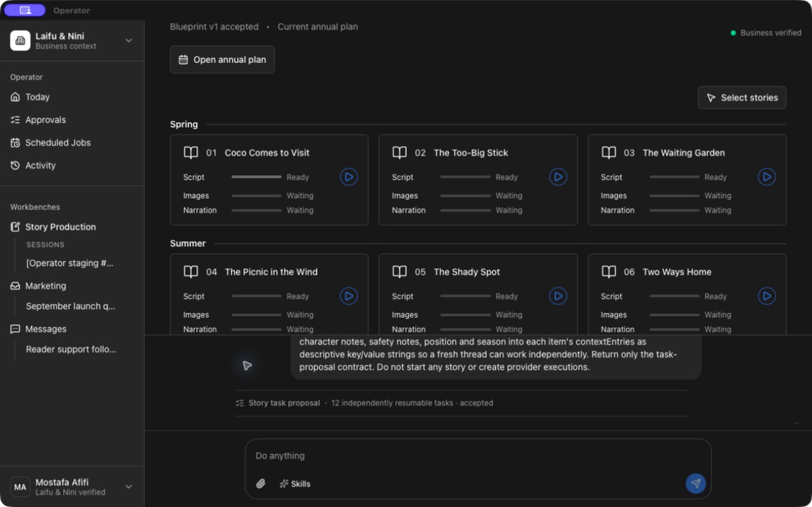The image size is (812, 507).
Task: Attach a file with the paperclip icon
Action: pos(261,484)
